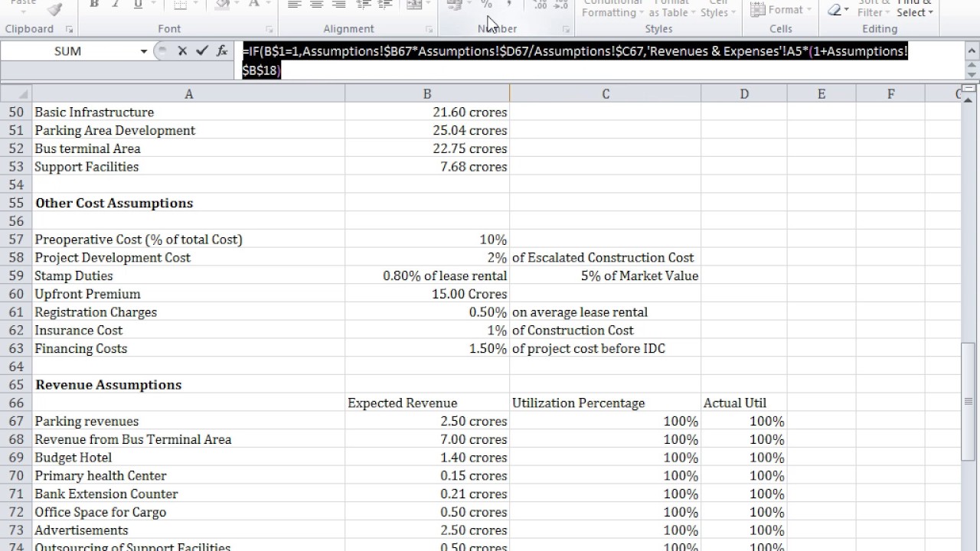This screenshot has height=551, width=980.
Task: Click the vertical scrollbar thumb
Action: tap(968, 402)
